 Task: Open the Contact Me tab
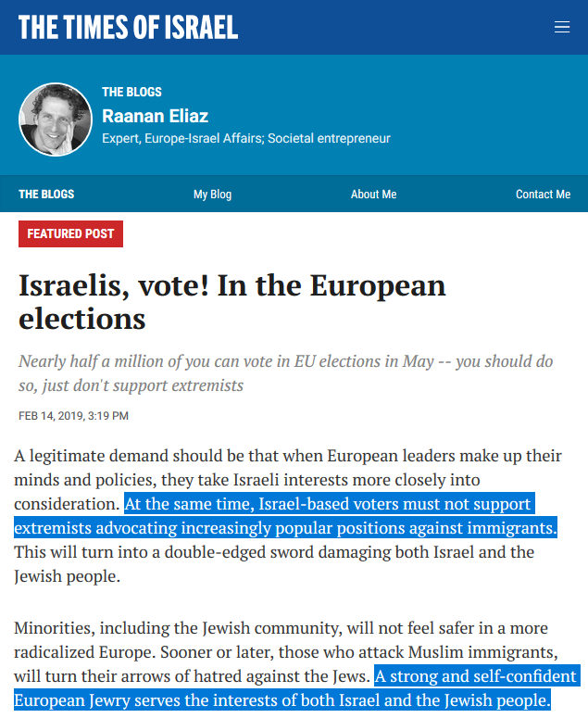pyautogui.click(x=544, y=195)
